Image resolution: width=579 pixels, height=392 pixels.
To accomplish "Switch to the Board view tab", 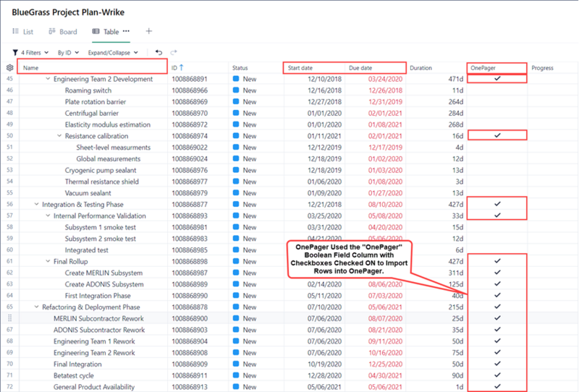I will coord(63,32).
